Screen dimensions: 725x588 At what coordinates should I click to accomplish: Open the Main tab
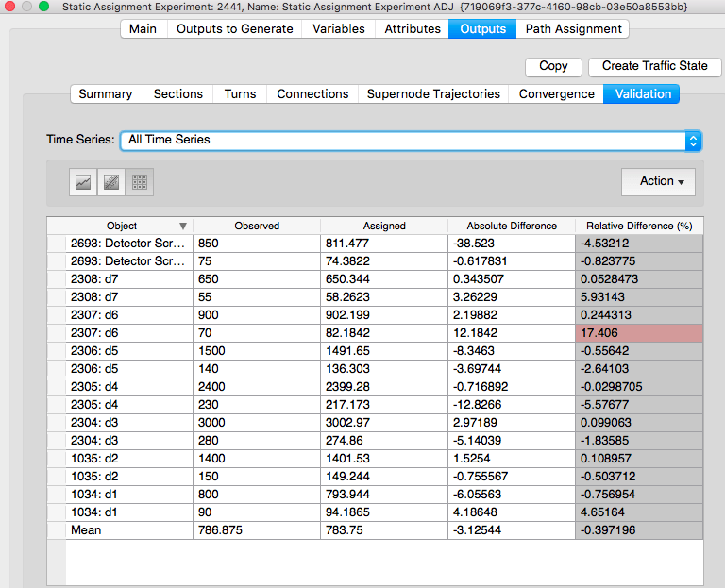143,28
